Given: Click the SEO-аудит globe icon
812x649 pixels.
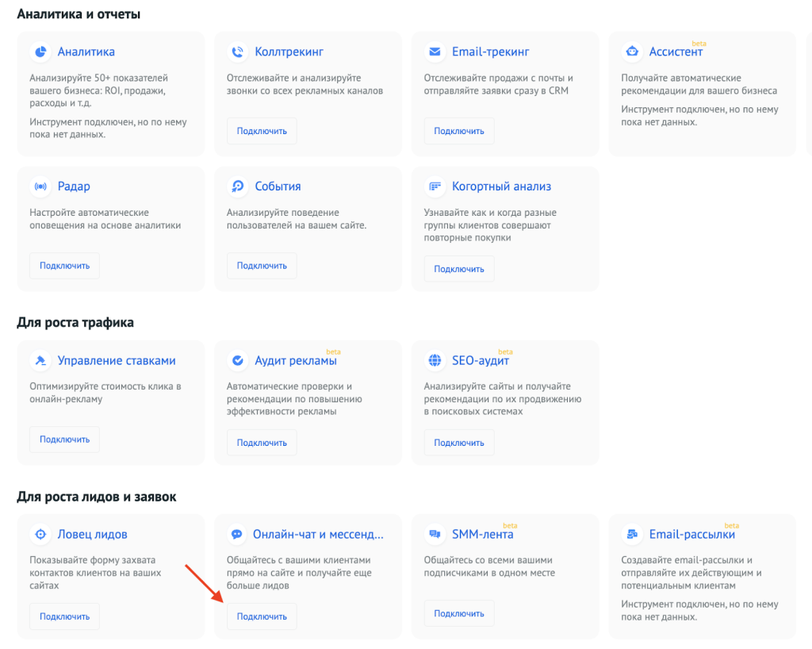Looking at the screenshot, I should tap(435, 360).
